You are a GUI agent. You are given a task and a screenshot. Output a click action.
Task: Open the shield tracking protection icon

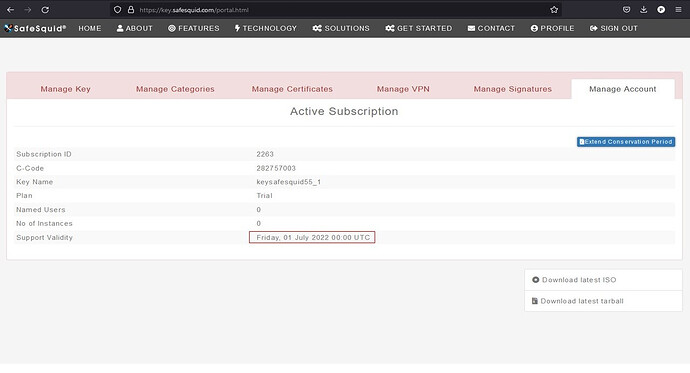(x=117, y=10)
